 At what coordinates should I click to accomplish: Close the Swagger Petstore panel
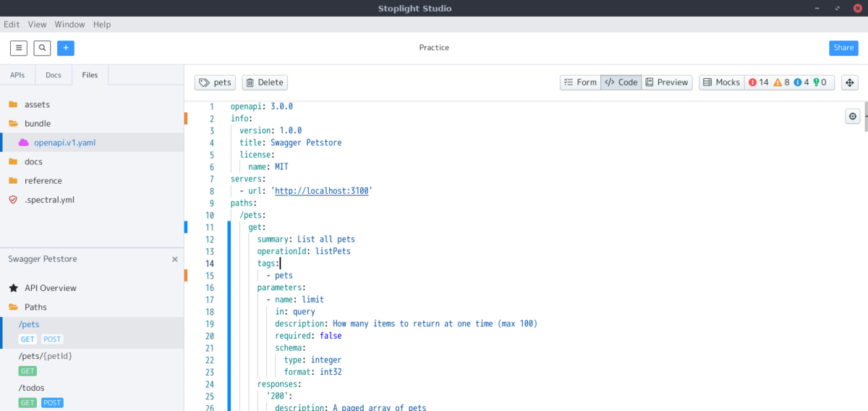(x=174, y=259)
